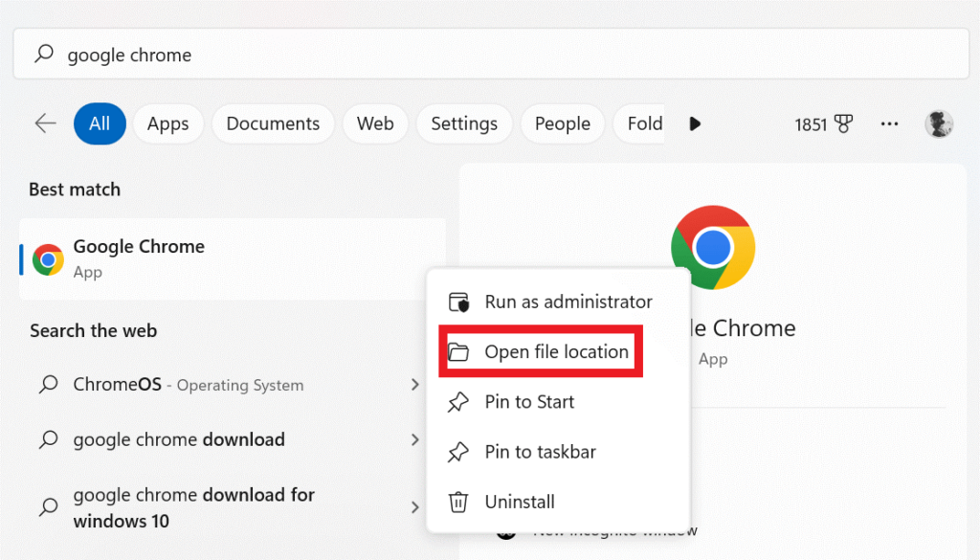The image size is (980, 560).
Task: Select the All filter tab
Action: [x=100, y=123]
